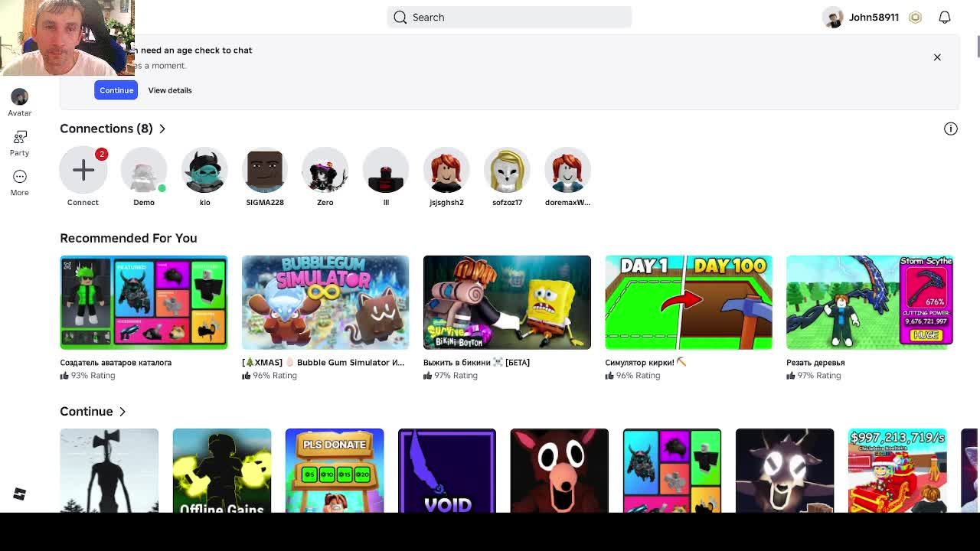Open the glowing-eyed goat game thumbnail
Viewport: 980px width, 551px height.
coord(785,471)
